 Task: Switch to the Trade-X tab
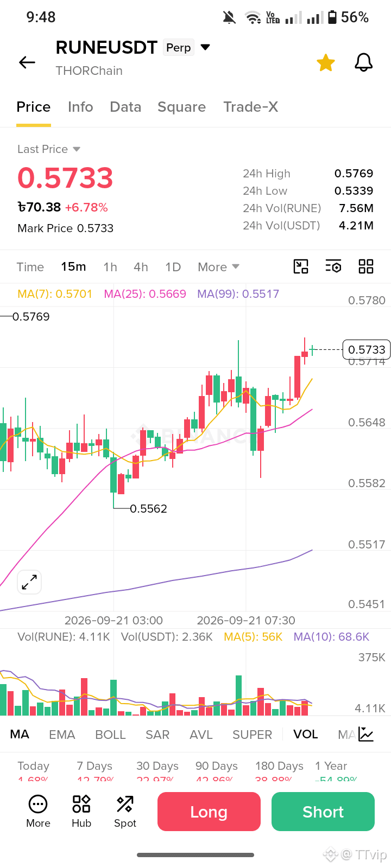pos(251,107)
